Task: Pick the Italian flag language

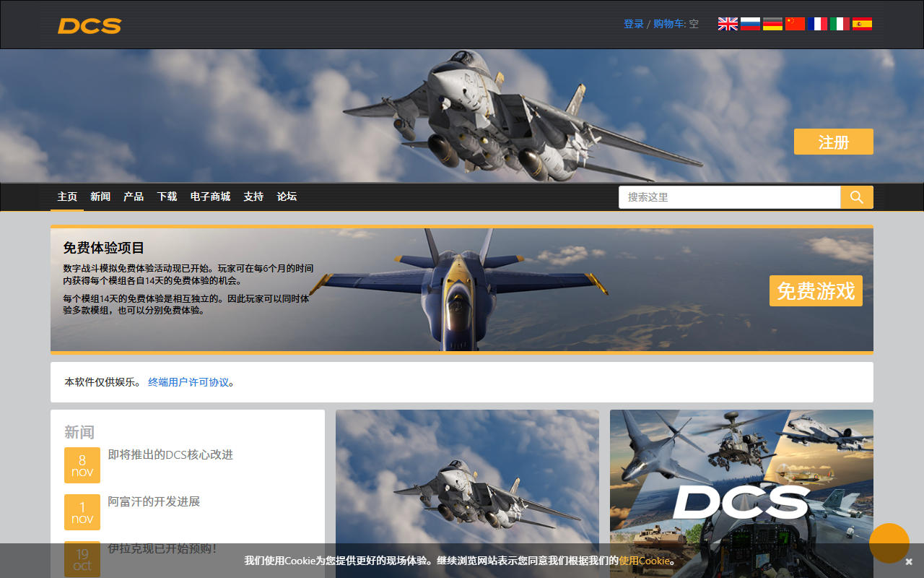Action: pos(840,24)
